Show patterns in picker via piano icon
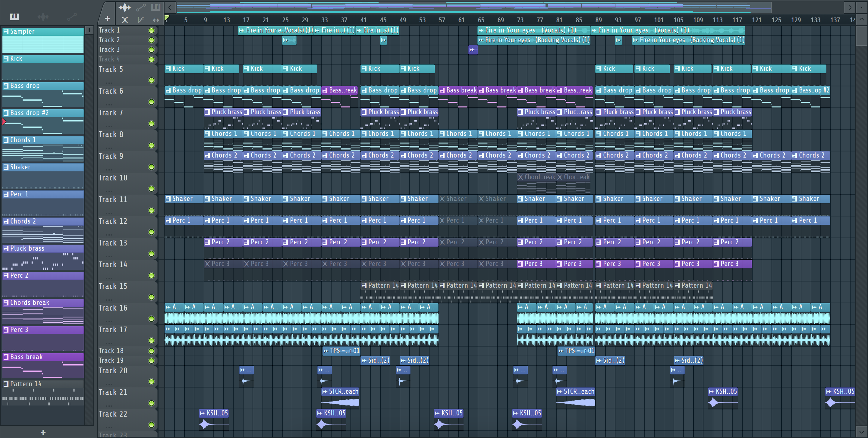 (14, 17)
